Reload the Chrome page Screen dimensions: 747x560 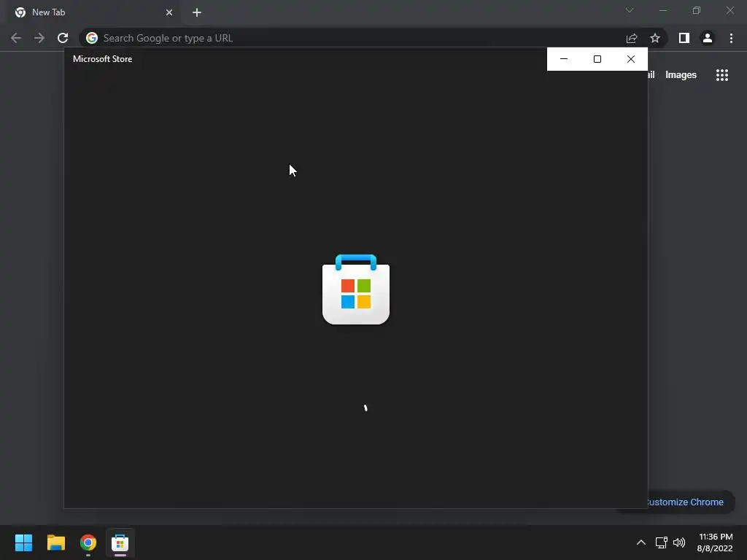point(63,38)
